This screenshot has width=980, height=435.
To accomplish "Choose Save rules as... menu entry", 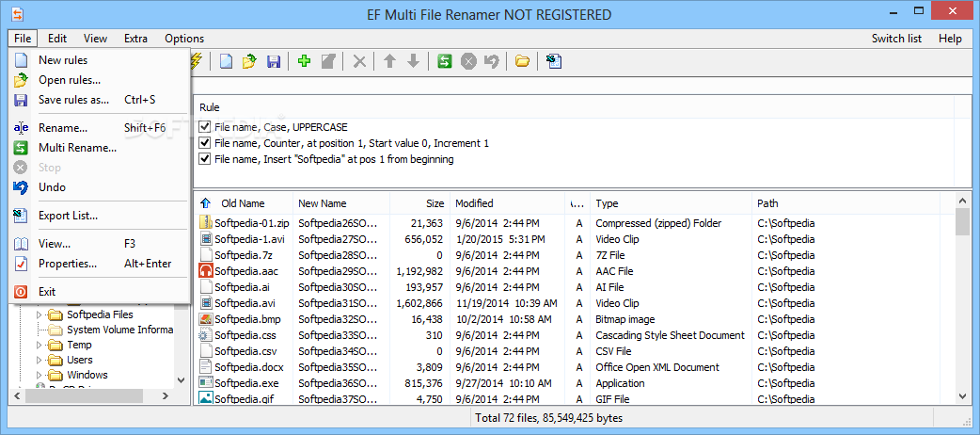I will [100, 100].
